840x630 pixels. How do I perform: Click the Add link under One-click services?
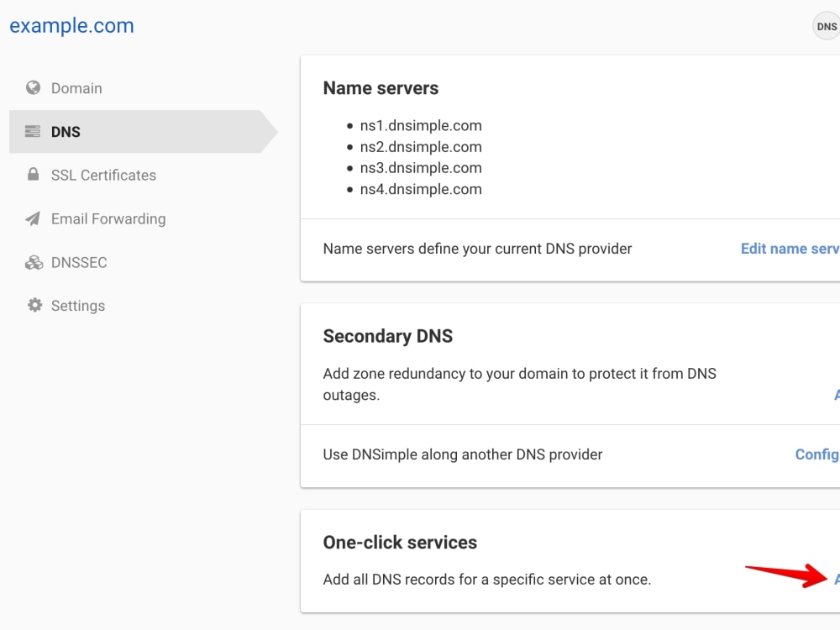point(837,579)
